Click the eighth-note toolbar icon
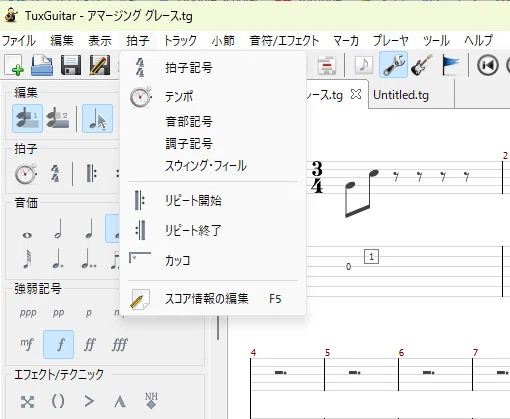This screenshot has height=419, width=510. (364, 65)
